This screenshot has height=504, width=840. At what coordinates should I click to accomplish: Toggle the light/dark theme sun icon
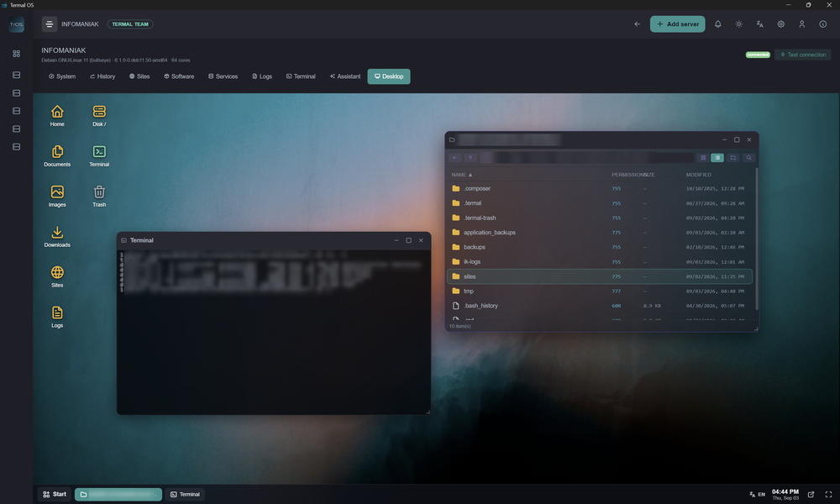[x=738, y=24]
